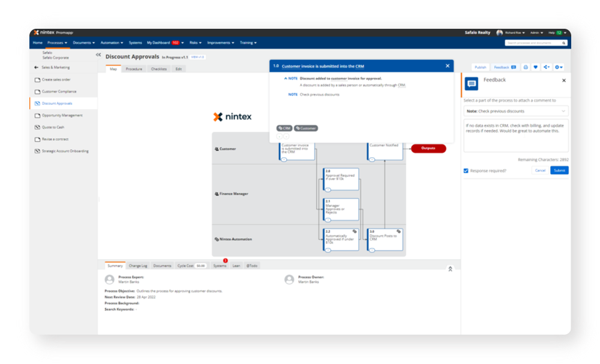
Task: Go back using the Sales & Marketing arrow
Action: tap(37, 67)
